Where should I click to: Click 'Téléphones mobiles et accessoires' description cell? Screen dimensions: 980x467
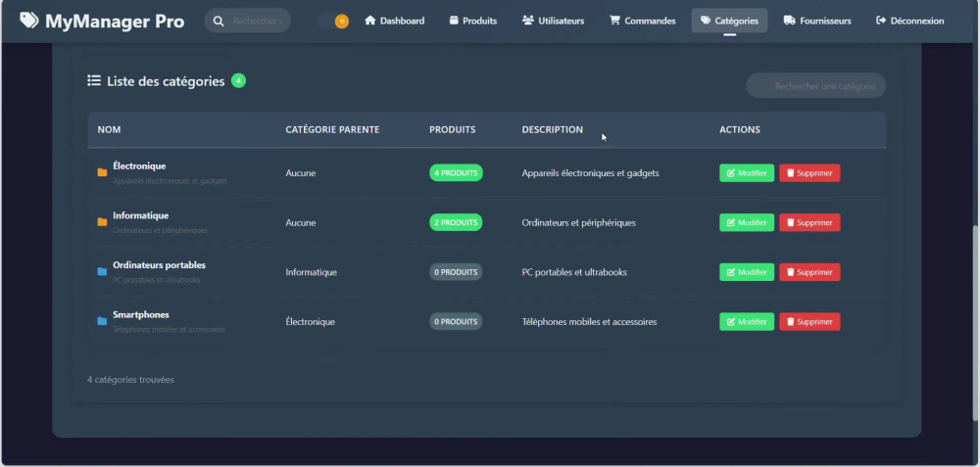[x=589, y=321]
